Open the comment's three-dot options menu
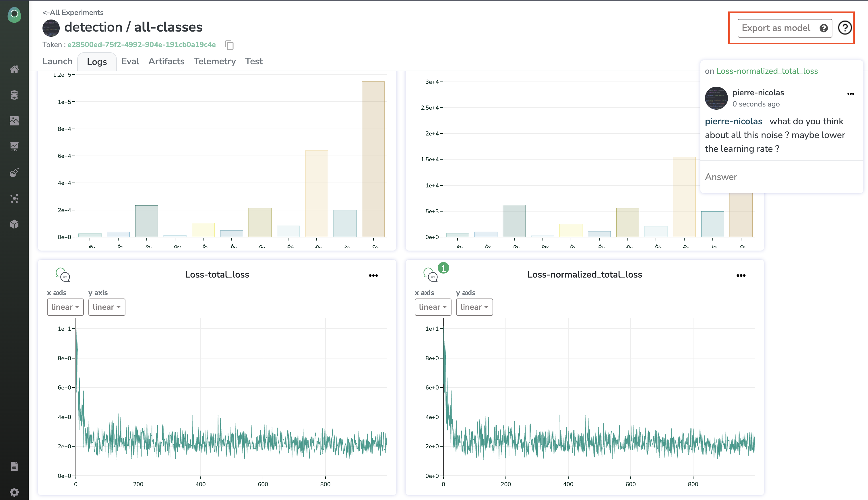 tap(850, 94)
